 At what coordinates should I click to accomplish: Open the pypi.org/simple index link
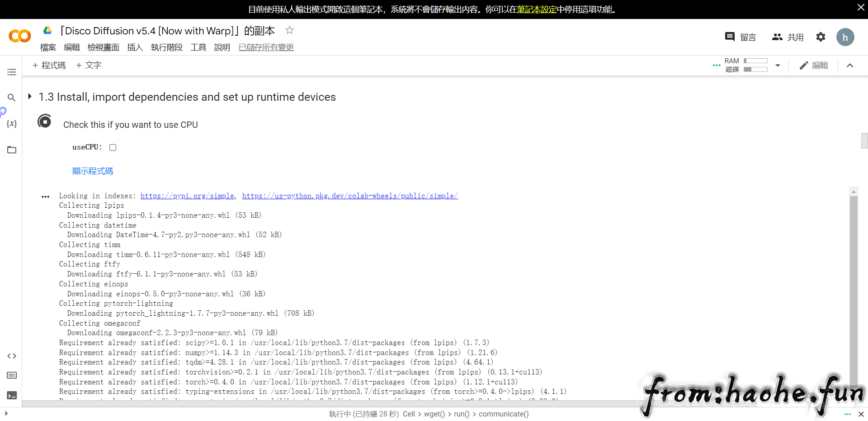(187, 196)
